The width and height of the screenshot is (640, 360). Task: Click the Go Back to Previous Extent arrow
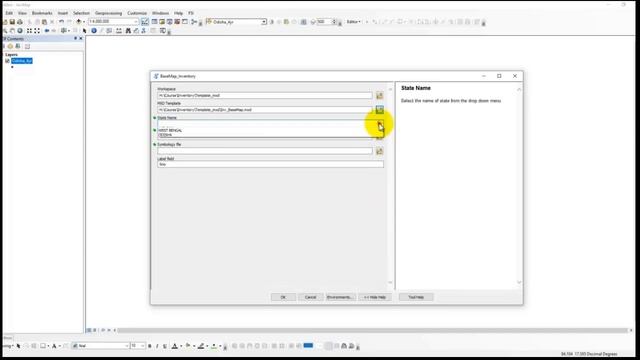pos(47,31)
